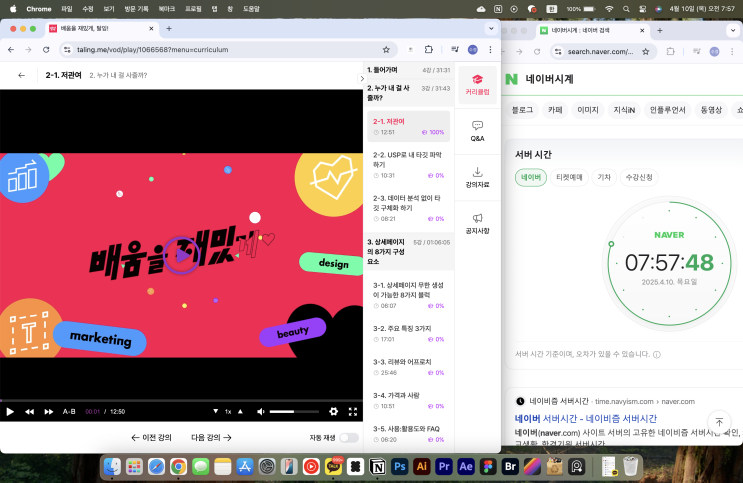Open the 파일 menu in the macOS menu bar
This screenshot has width=743, height=483.
tap(67, 9)
